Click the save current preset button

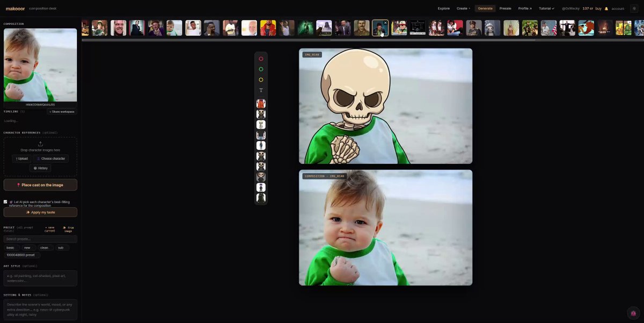(x=50, y=229)
